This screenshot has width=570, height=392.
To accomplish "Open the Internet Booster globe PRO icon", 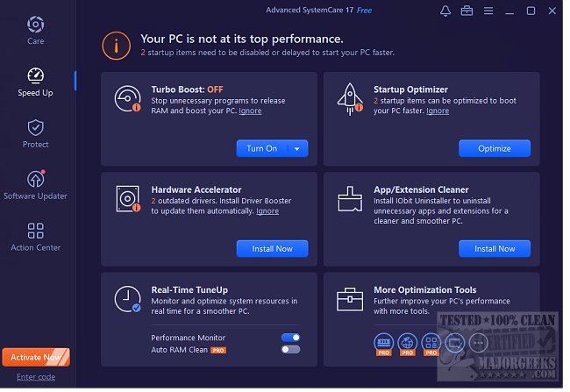I will pyautogui.click(x=408, y=344).
